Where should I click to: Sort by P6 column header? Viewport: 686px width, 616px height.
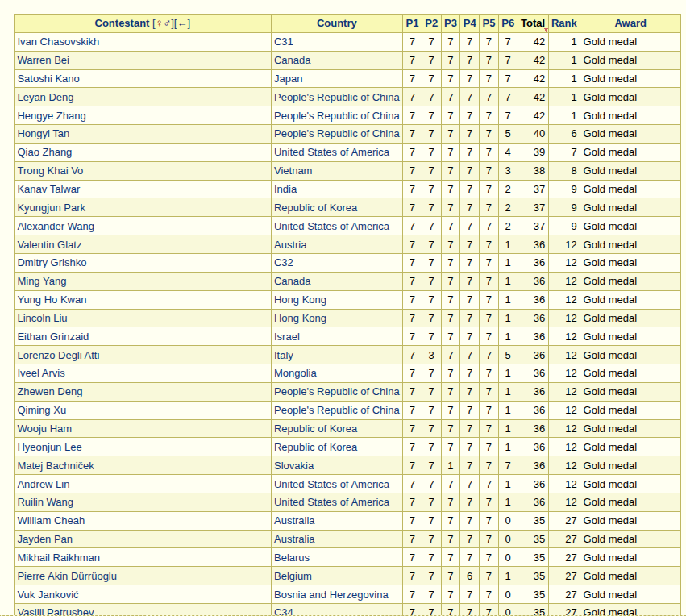point(508,23)
